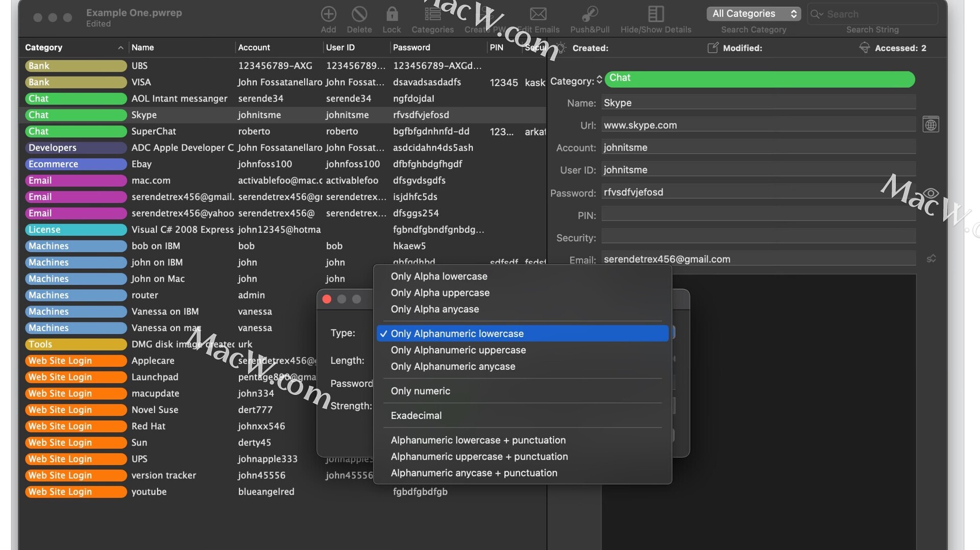The image size is (980, 550).
Task: Open the All Categories search dropdown
Action: click(753, 14)
